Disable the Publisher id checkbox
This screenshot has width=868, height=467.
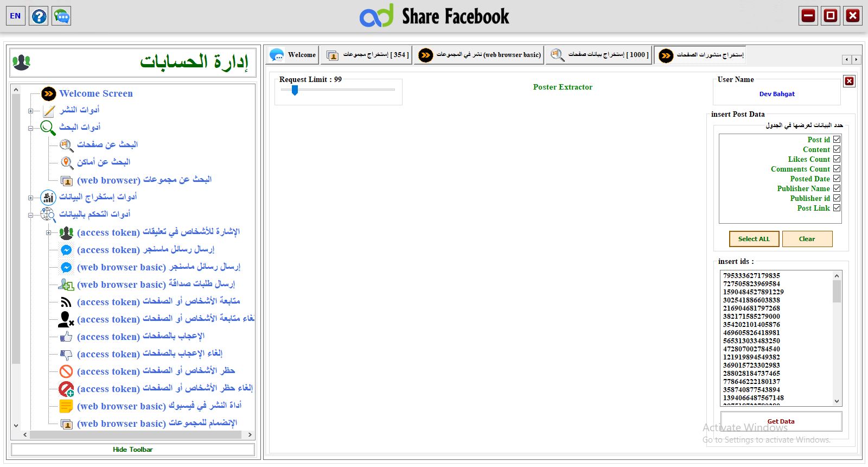coord(837,198)
